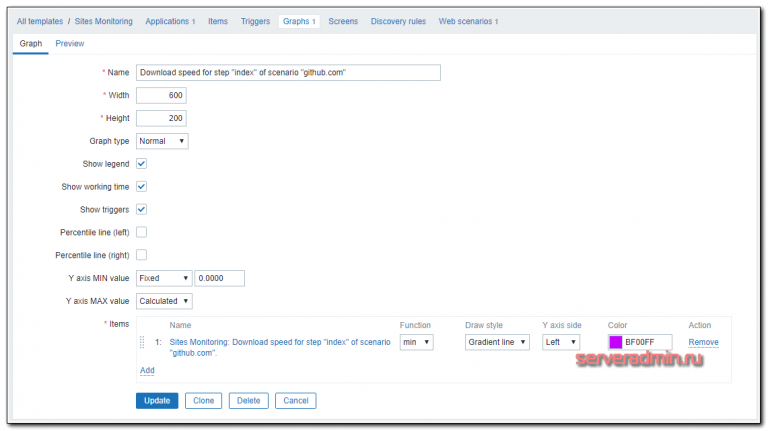Enable Percentile line (right) checkbox
The image size is (768, 431).
click(x=142, y=255)
